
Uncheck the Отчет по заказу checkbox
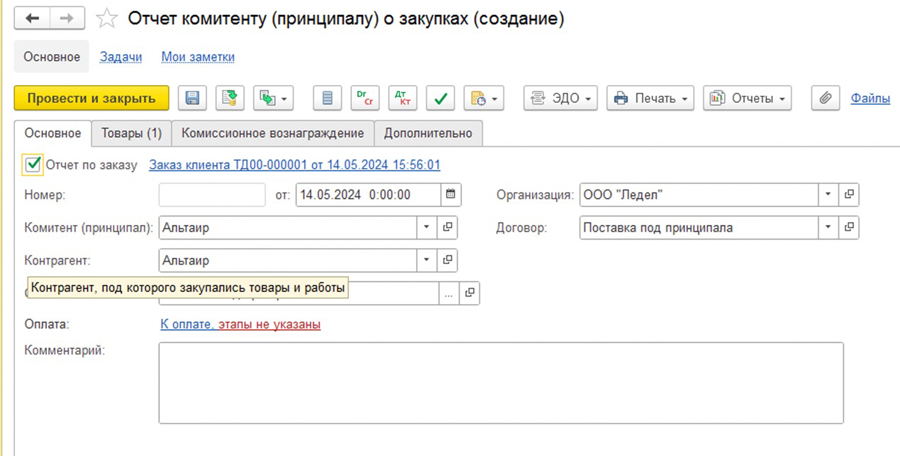coord(33,165)
